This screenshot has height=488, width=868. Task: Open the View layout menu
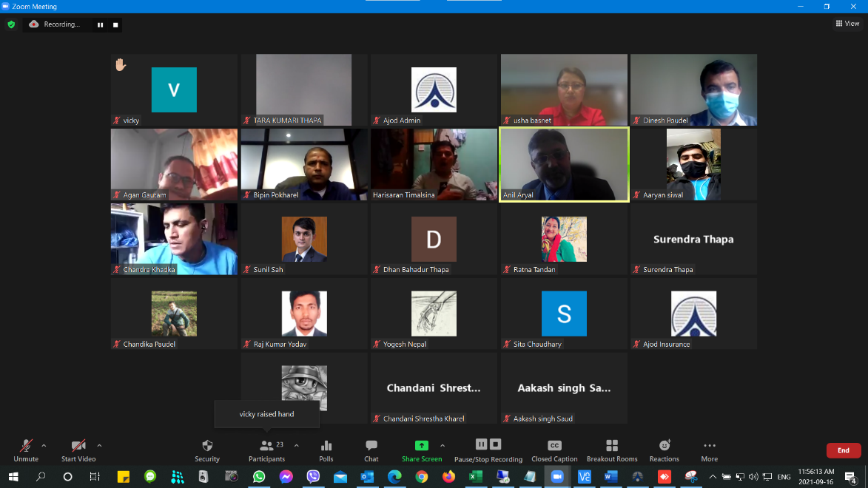click(847, 24)
